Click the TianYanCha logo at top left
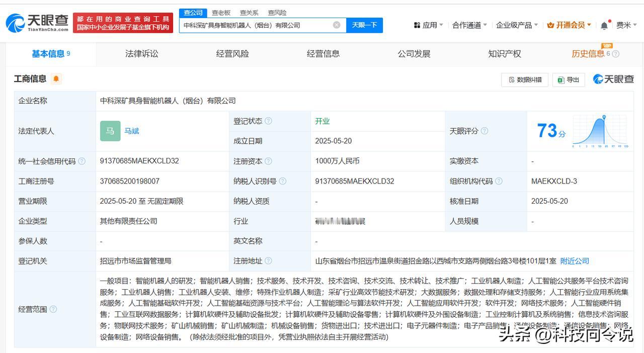This screenshot has width=644, height=353. point(37,23)
